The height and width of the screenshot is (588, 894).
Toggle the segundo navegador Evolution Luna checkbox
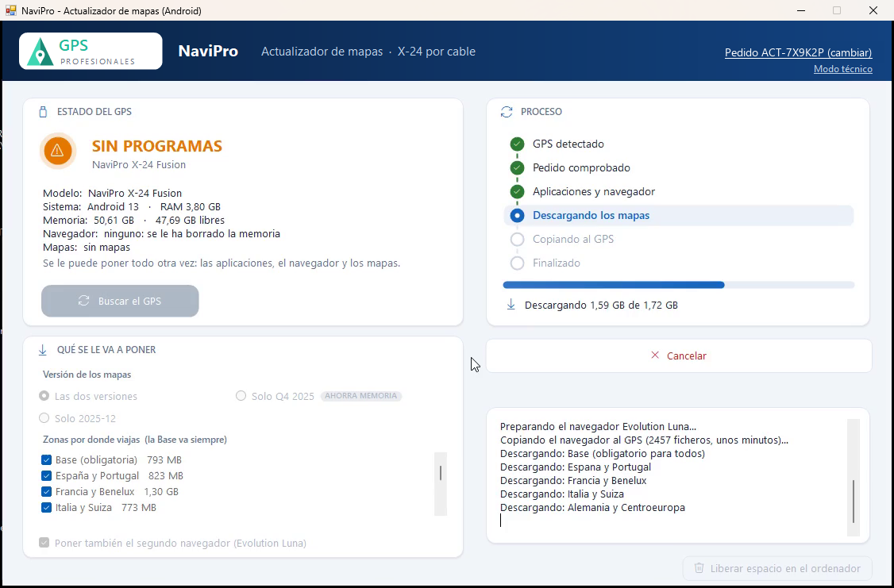point(44,543)
